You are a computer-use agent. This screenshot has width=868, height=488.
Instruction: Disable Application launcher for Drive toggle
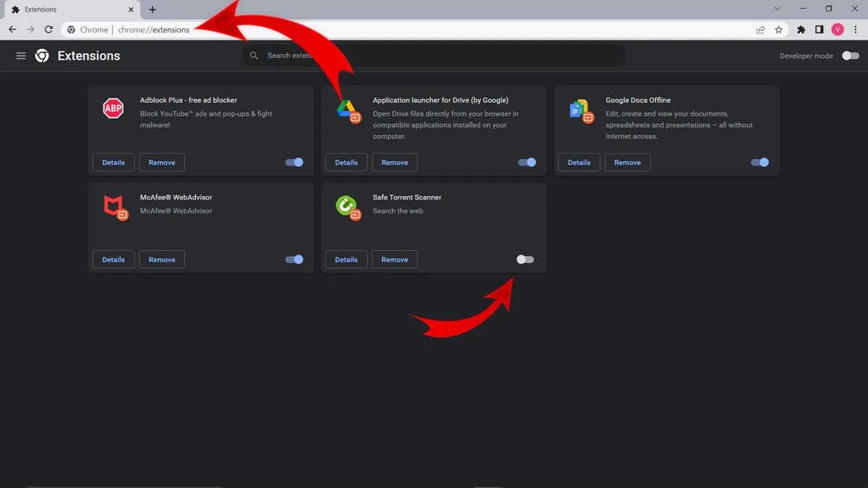click(527, 163)
